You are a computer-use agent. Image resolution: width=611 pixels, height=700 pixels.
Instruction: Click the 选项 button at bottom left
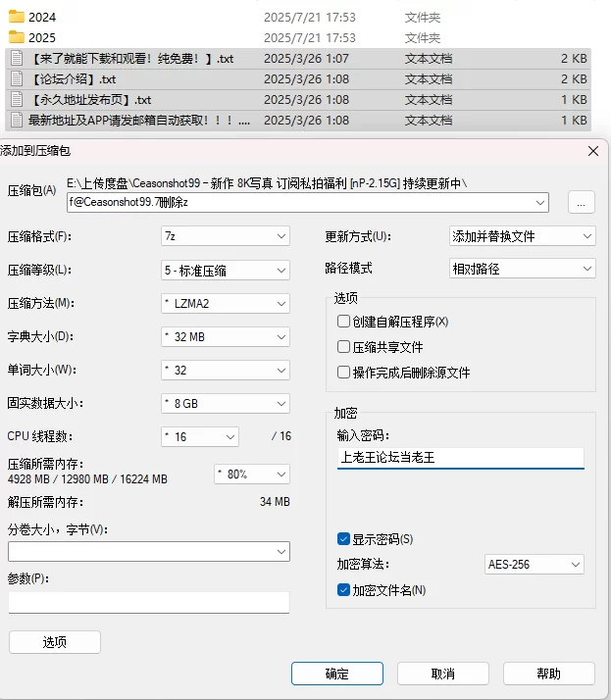pyautogui.click(x=55, y=642)
